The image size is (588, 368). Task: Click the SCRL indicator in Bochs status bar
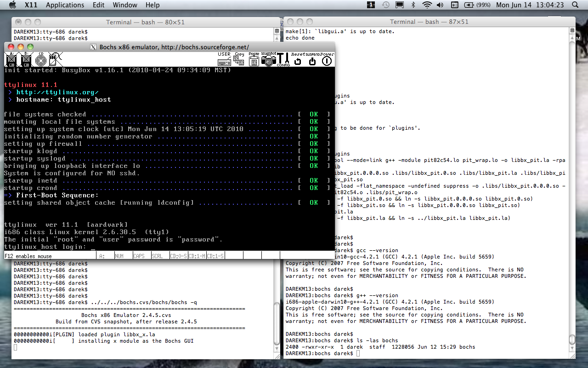[x=159, y=256]
